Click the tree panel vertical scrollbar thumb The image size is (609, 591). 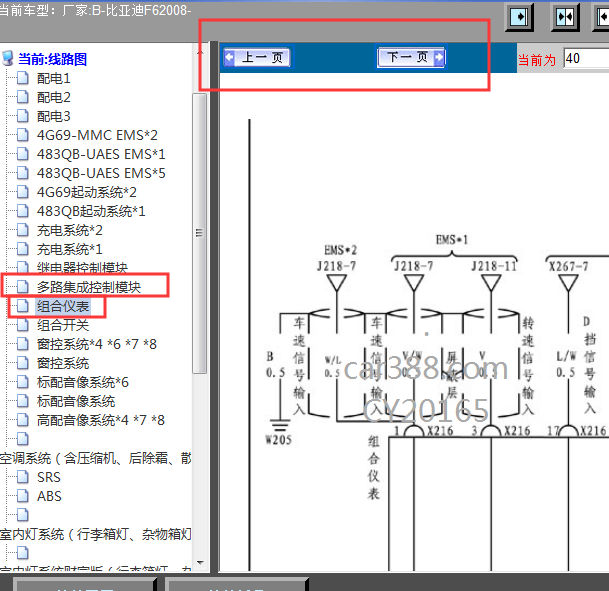(200, 233)
